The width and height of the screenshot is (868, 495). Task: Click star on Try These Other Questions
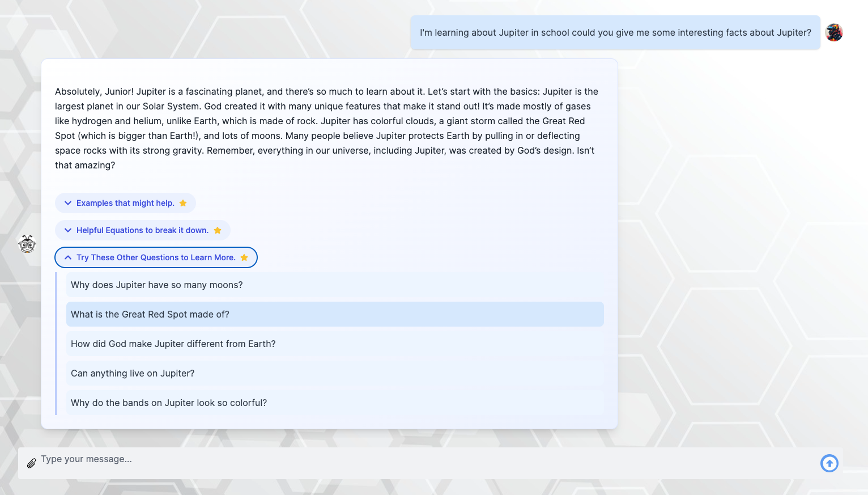pos(244,257)
